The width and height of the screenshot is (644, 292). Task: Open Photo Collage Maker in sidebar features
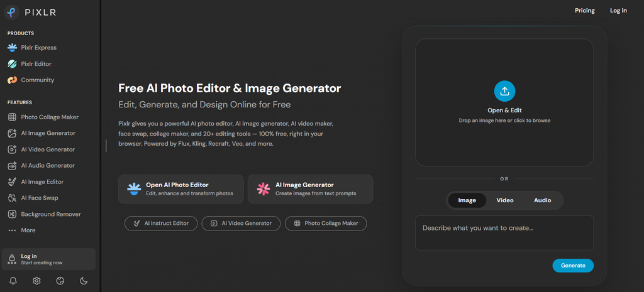click(x=43, y=117)
